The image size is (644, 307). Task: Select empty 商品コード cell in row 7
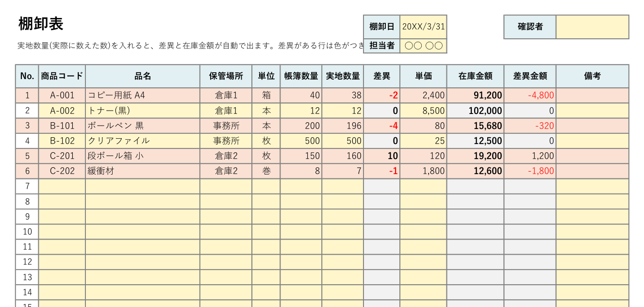click(x=62, y=186)
